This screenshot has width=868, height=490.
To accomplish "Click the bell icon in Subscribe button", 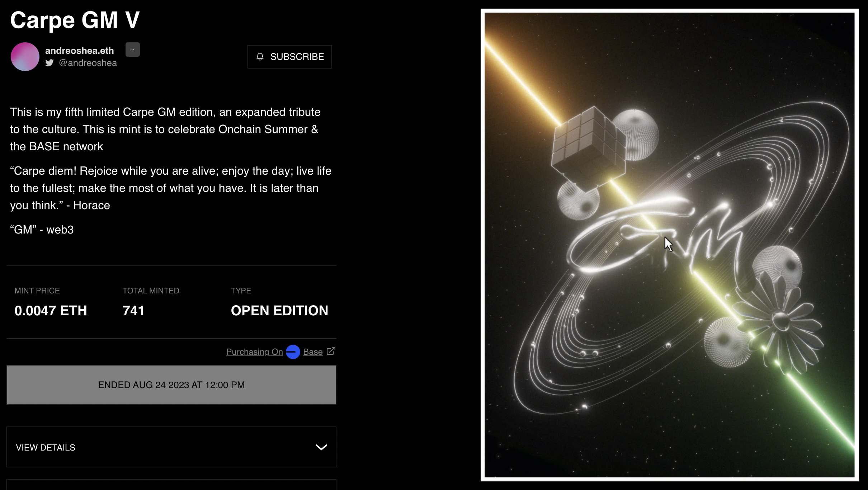I will coord(260,57).
